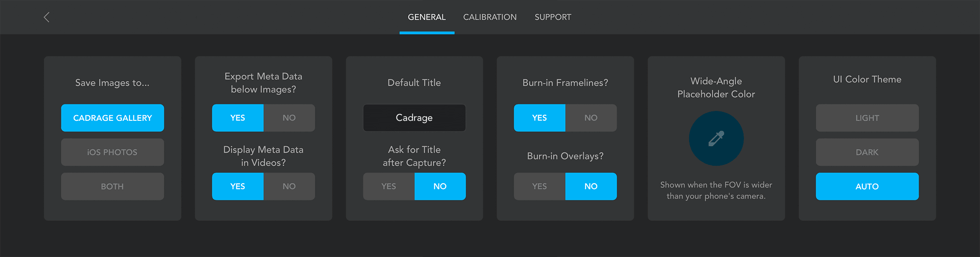The height and width of the screenshot is (257, 980).
Task: Switch to the CALIBRATION tab
Action: (490, 17)
